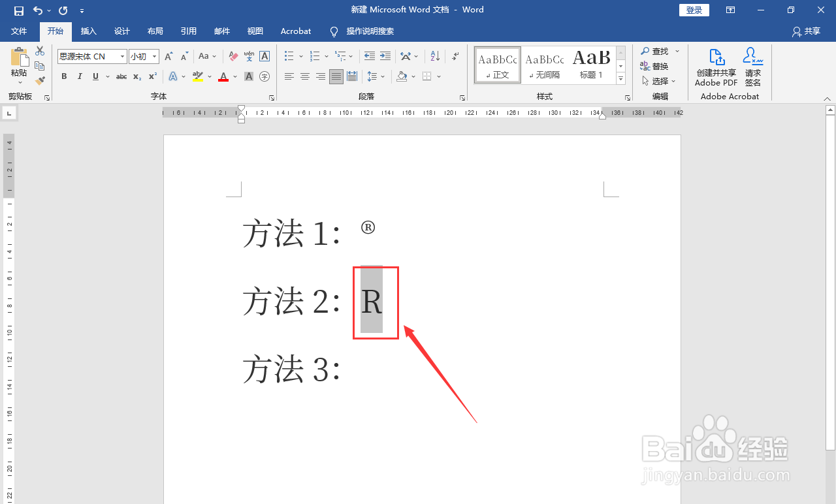
Task: Open the font name dropdown 思源宋体 CN
Action: click(x=121, y=56)
